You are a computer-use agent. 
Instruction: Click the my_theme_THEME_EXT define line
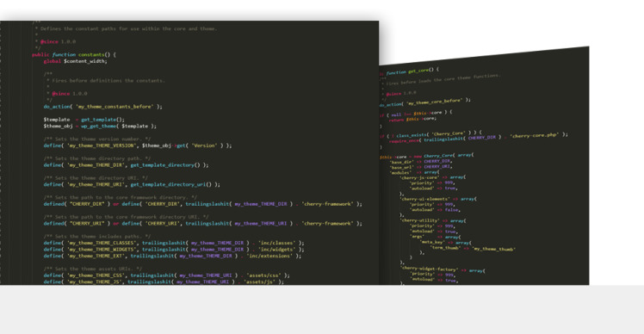[172, 256]
